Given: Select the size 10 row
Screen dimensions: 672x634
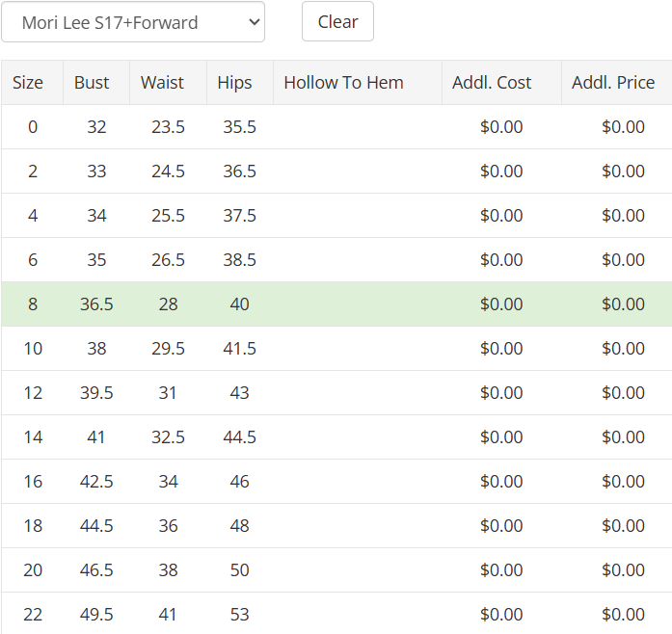Looking at the screenshot, I should 336,349.
